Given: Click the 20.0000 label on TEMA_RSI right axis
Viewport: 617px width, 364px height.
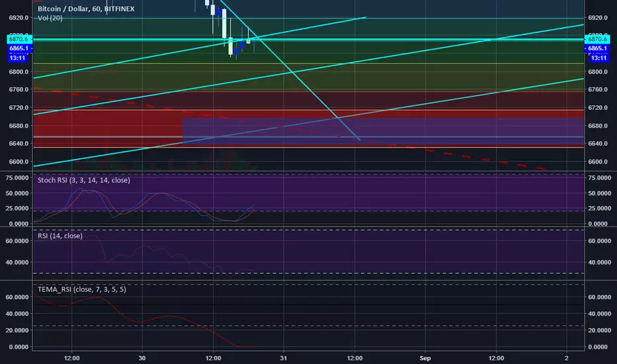Looking at the screenshot, I should [600, 330].
